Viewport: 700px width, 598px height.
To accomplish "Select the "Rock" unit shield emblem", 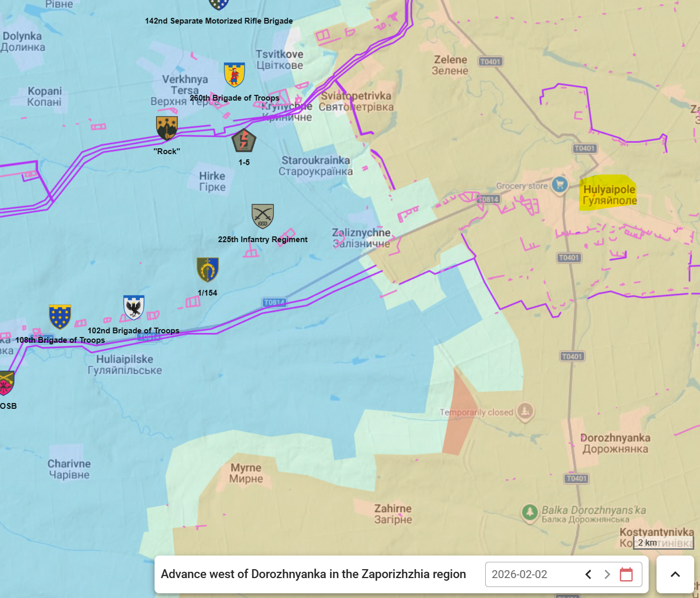I will click(167, 128).
